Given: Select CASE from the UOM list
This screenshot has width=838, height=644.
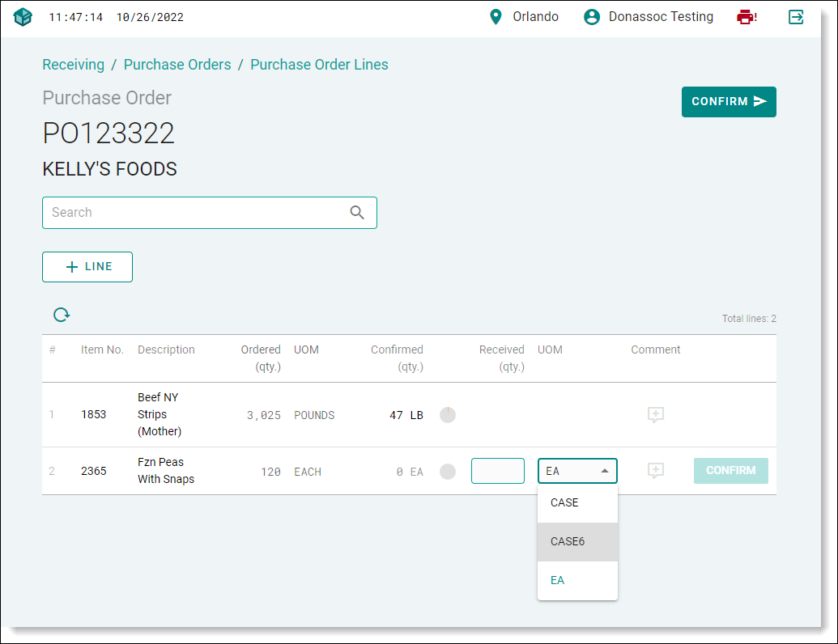Looking at the screenshot, I should pos(564,502).
